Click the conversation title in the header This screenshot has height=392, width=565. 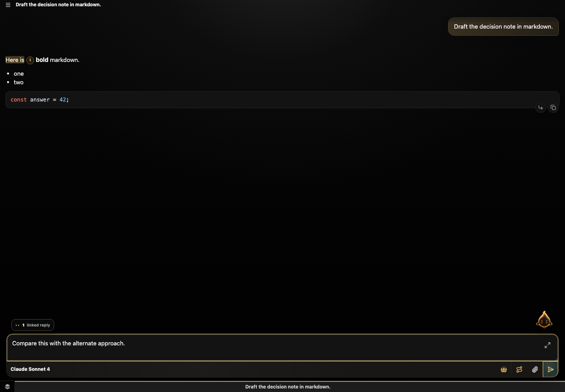pyautogui.click(x=58, y=5)
